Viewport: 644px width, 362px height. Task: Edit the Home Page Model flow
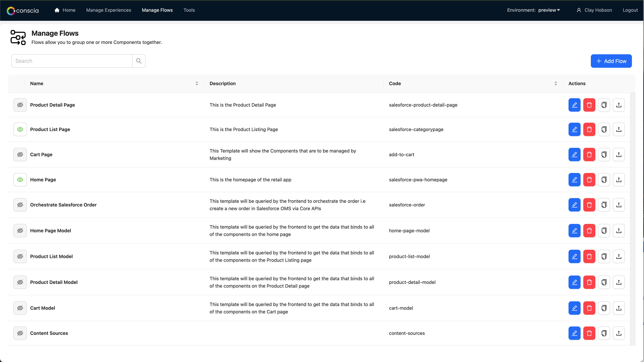574,231
